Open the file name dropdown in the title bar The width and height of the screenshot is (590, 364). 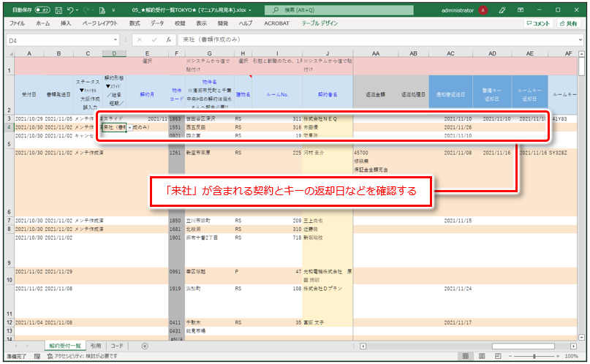click(x=250, y=10)
